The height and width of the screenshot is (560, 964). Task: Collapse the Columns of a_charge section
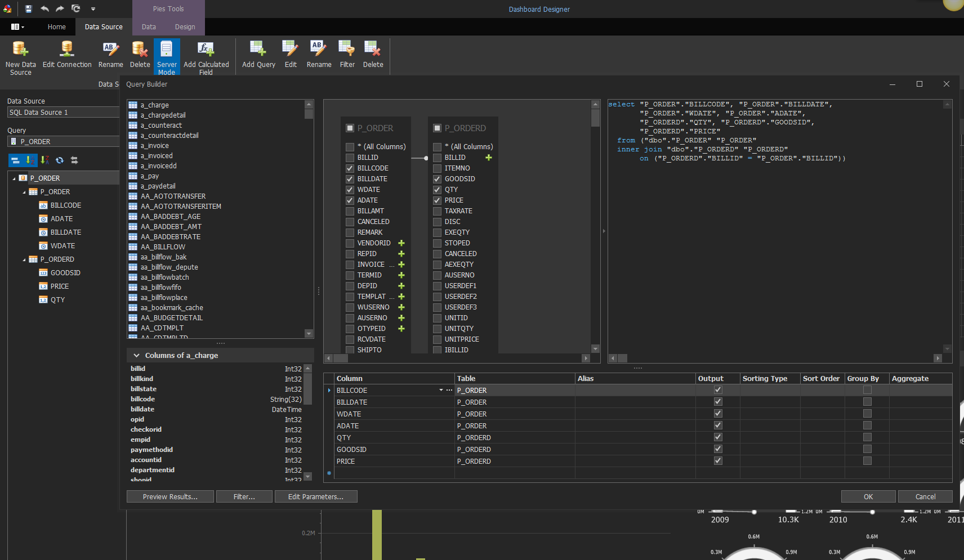pyautogui.click(x=136, y=356)
